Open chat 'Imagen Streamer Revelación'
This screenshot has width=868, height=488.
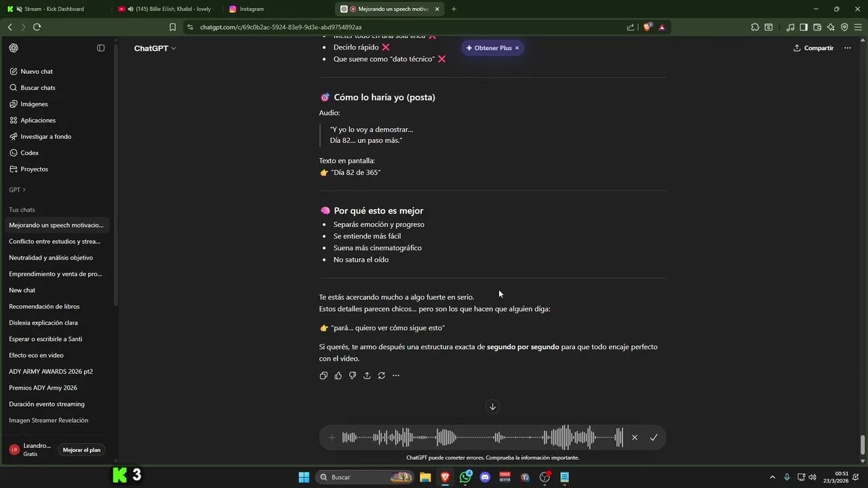click(x=56, y=420)
